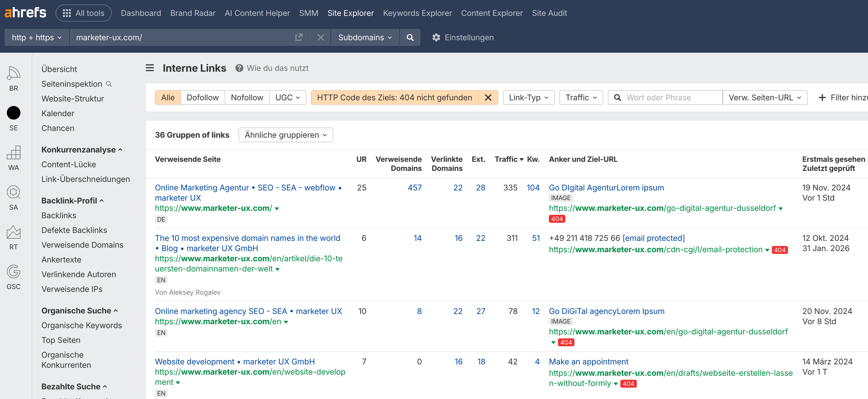Image resolution: width=868 pixels, height=399 pixels.
Task: Open the Link-Typ dropdown
Action: click(528, 98)
